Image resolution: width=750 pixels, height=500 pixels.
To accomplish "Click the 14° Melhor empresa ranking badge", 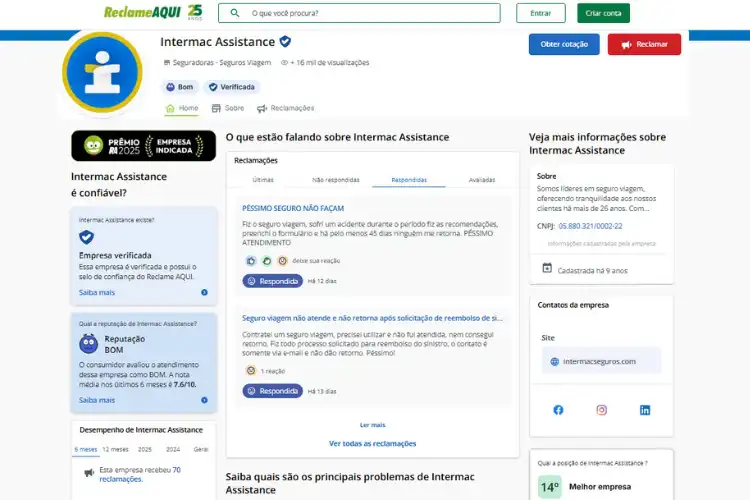I will pyautogui.click(x=550, y=487).
